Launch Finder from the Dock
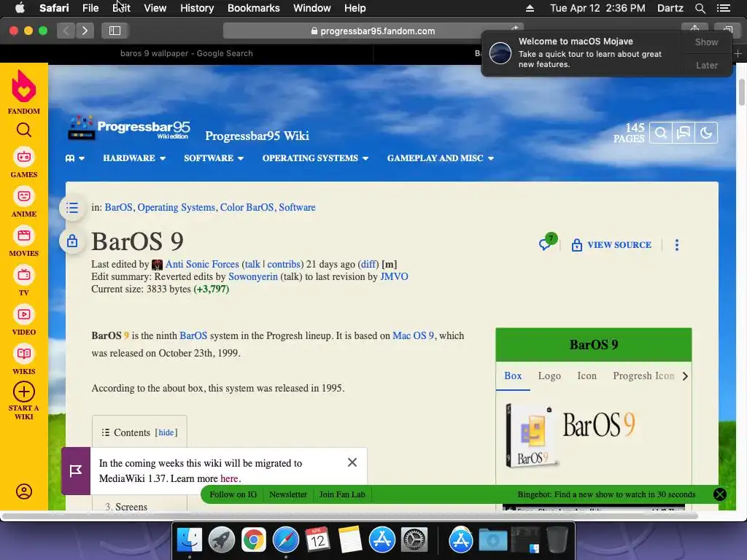 (190, 540)
